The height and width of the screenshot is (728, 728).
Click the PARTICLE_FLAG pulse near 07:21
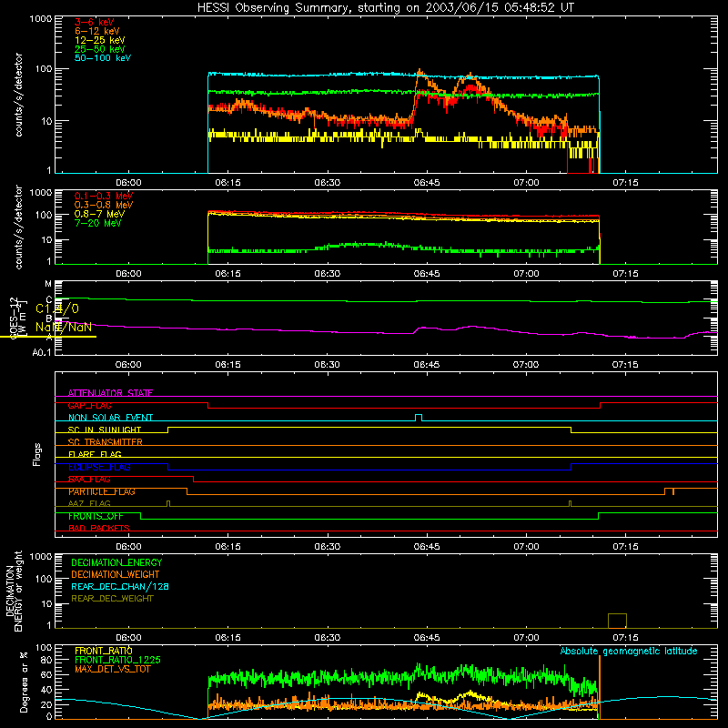[670, 491]
